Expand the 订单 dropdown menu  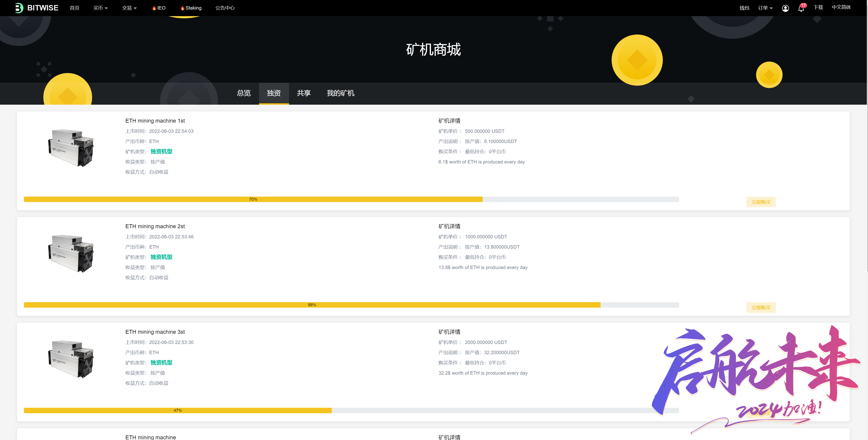765,8
